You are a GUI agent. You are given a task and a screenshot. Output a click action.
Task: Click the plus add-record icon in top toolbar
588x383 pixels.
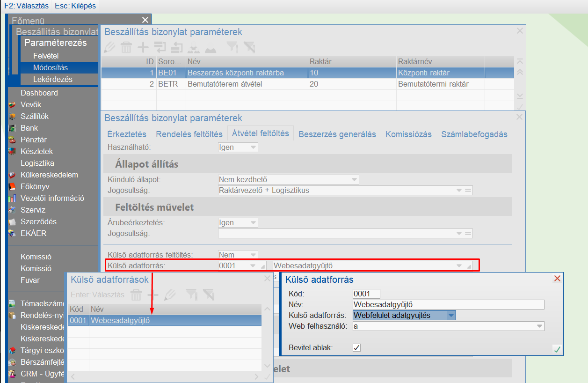click(x=143, y=47)
